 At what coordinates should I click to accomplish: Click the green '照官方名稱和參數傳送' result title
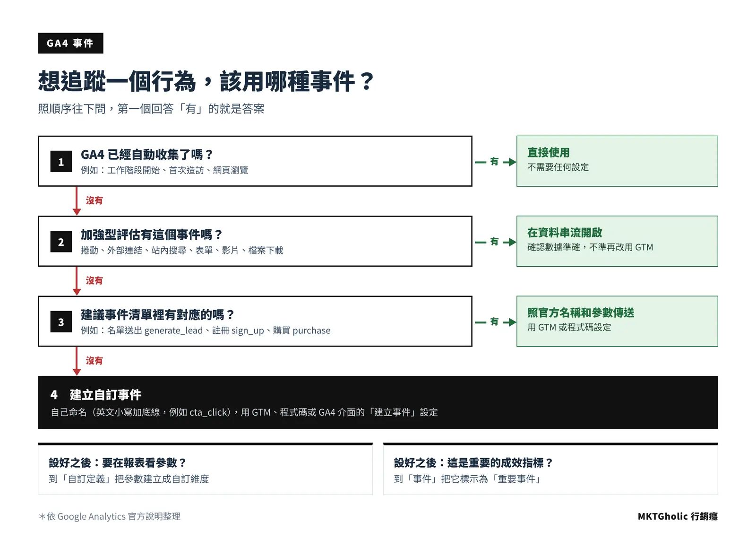point(581,313)
